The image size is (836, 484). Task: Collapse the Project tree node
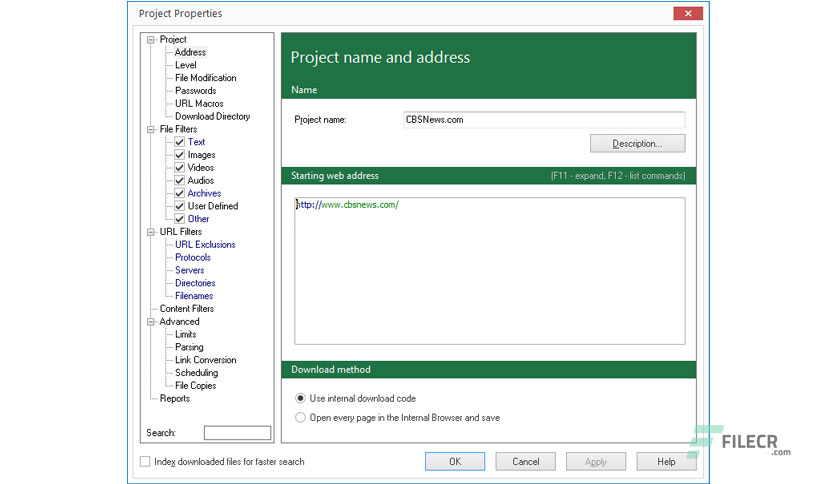click(151, 39)
